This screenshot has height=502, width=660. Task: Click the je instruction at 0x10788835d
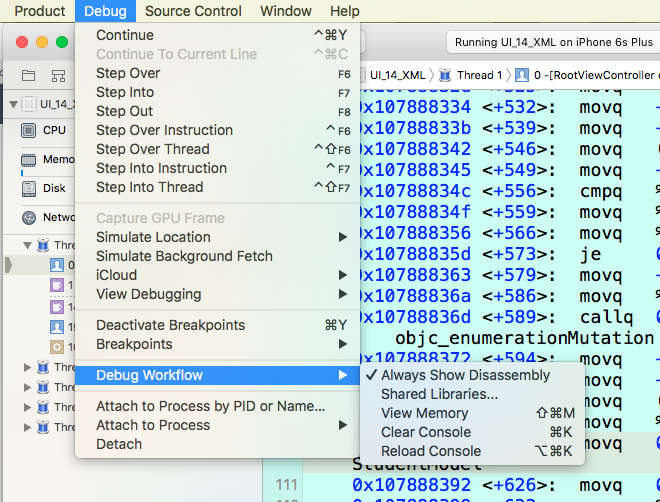click(x=590, y=254)
